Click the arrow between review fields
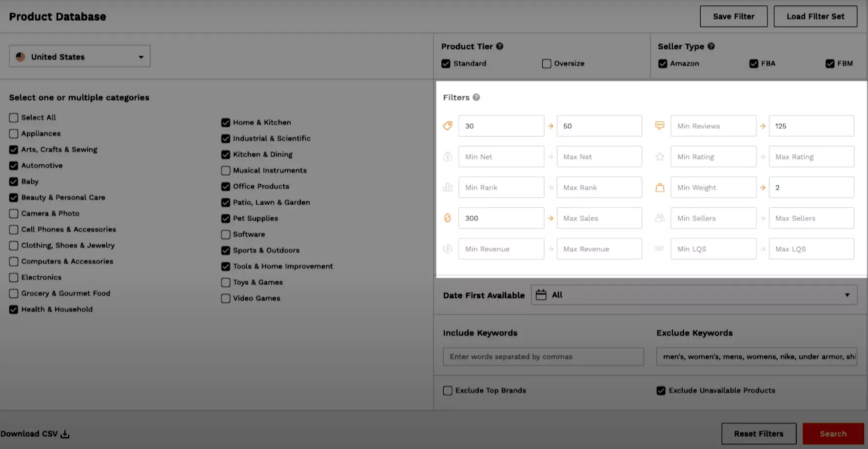The height and width of the screenshot is (449, 868). coord(763,126)
